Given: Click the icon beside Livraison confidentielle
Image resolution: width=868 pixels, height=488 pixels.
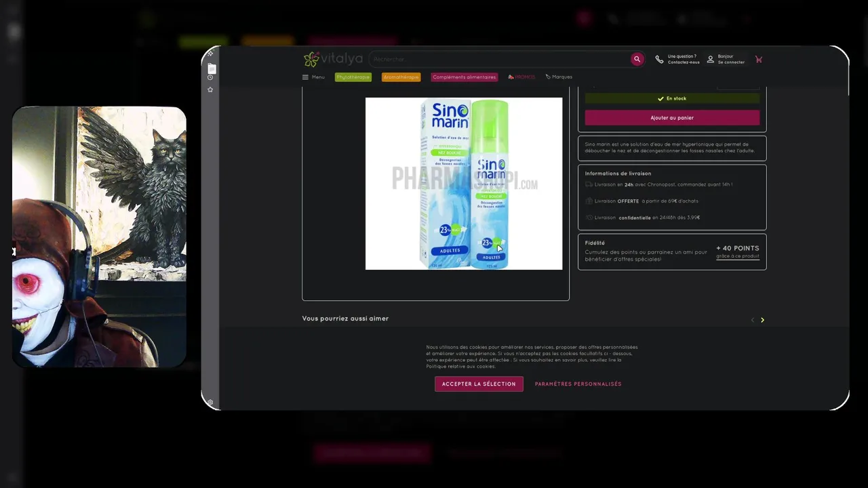Looking at the screenshot, I should [x=589, y=218].
